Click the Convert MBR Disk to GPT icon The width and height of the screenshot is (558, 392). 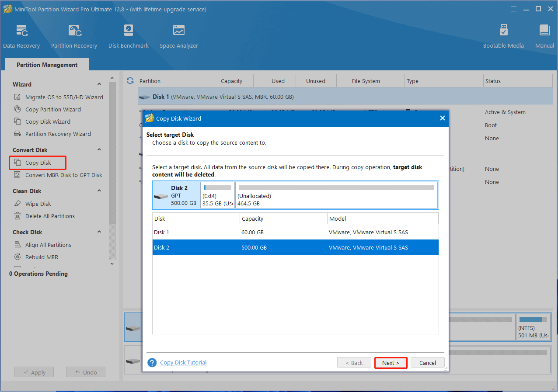pyautogui.click(x=17, y=175)
